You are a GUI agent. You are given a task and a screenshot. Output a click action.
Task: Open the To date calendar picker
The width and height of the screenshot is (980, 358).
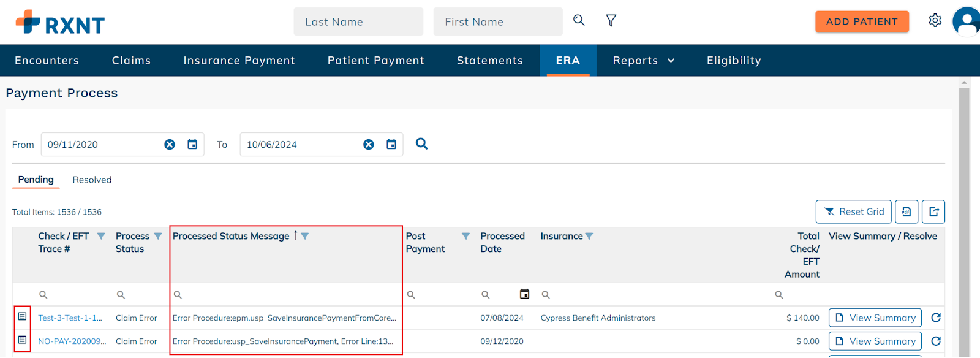pos(391,145)
